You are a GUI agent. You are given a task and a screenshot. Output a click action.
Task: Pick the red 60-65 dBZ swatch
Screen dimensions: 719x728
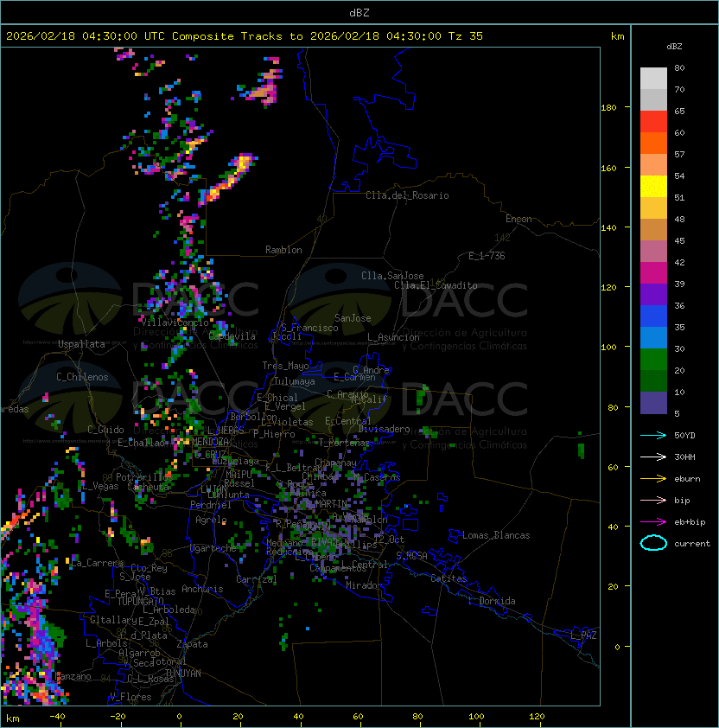(653, 122)
